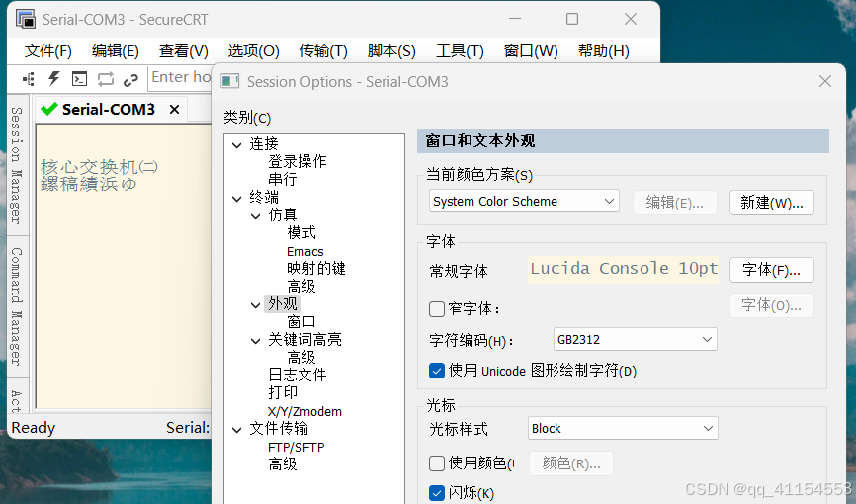The image size is (856, 504).
Task: Open the Session Manager side tab
Action: tap(17, 165)
